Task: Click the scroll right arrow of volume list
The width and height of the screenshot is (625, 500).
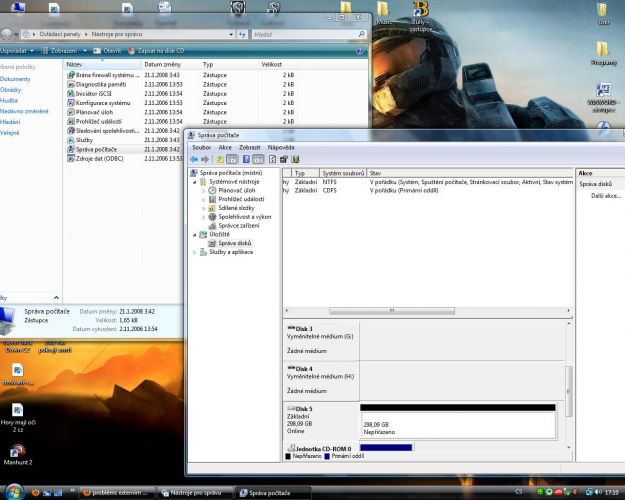Action: coord(569,311)
